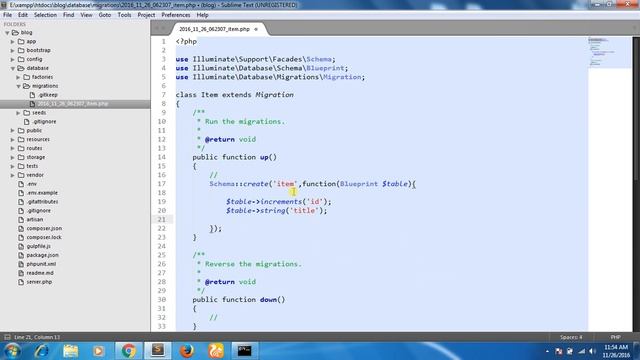
Task: Open the Project menu
Action: [x=146, y=15]
